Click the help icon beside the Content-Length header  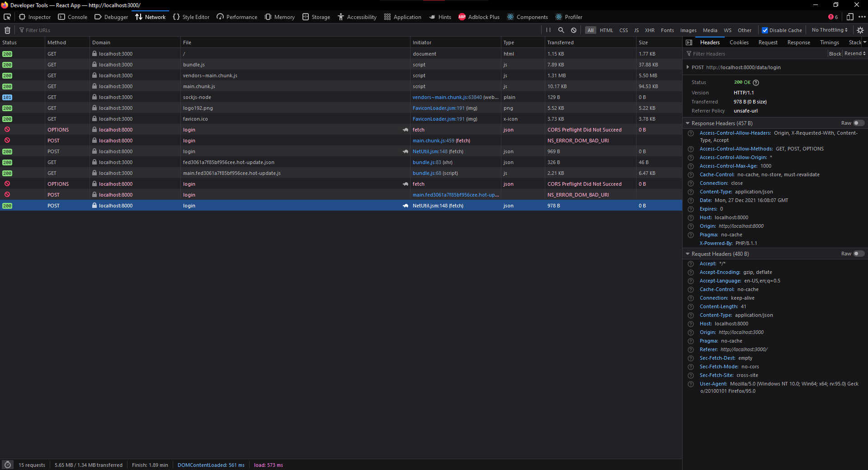[691, 307]
